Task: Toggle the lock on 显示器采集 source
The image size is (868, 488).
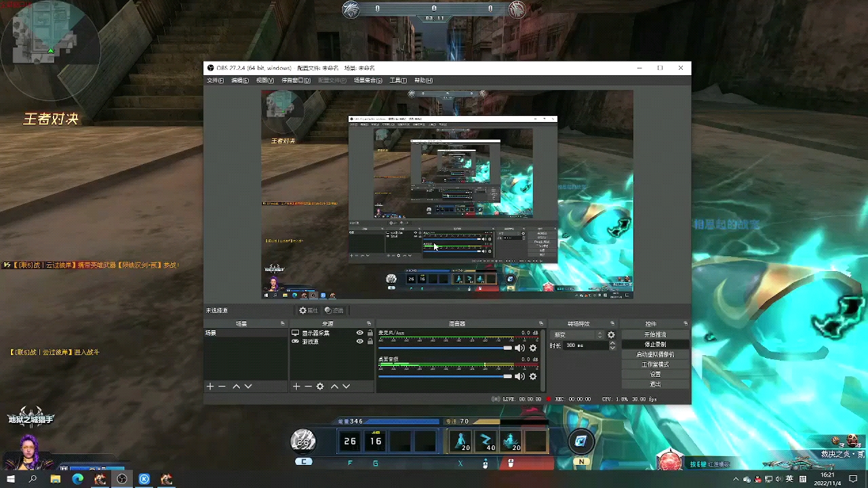Action: [x=370, y=333]
